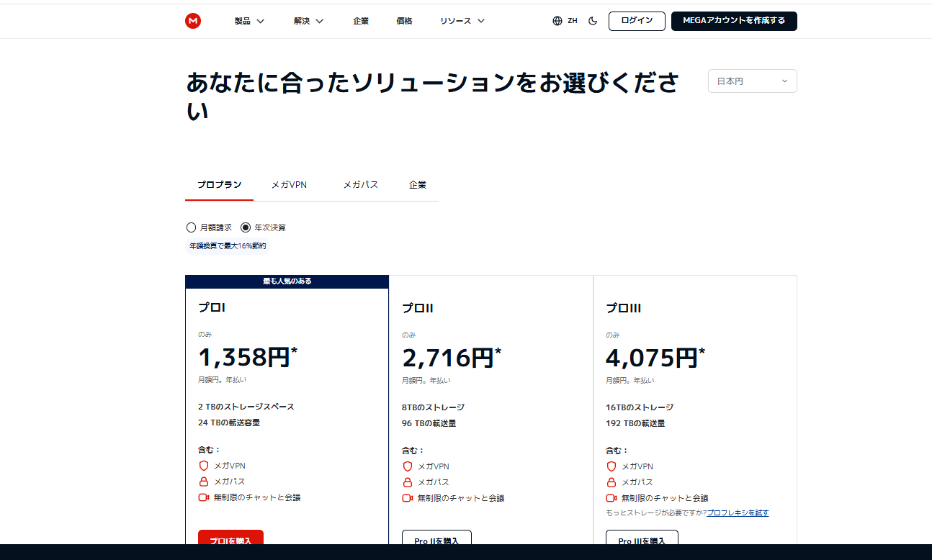Click the プロIII plan heading
This screenshot has width=932, height=560.
(x=624, y=308)
